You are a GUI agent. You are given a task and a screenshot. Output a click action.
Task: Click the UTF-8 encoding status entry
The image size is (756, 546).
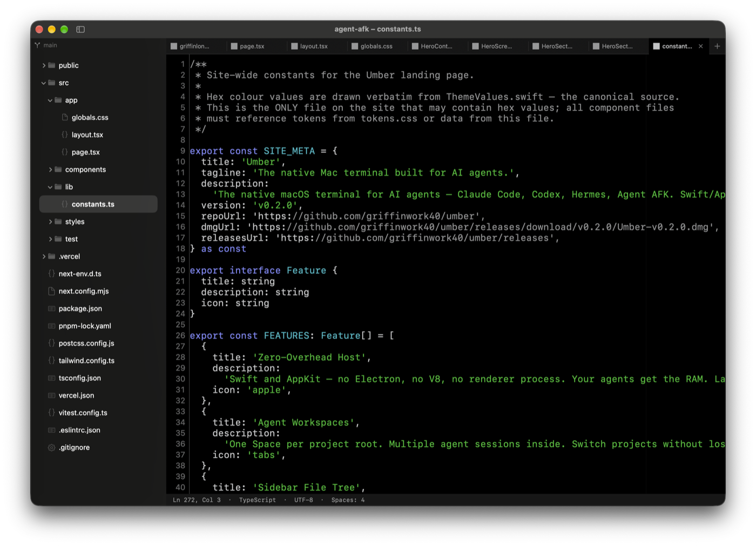(303, 500)
